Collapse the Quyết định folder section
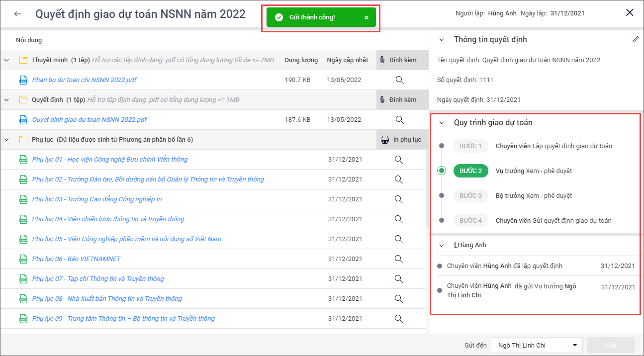This screenshot has width=644, height=356. (7, 100)
